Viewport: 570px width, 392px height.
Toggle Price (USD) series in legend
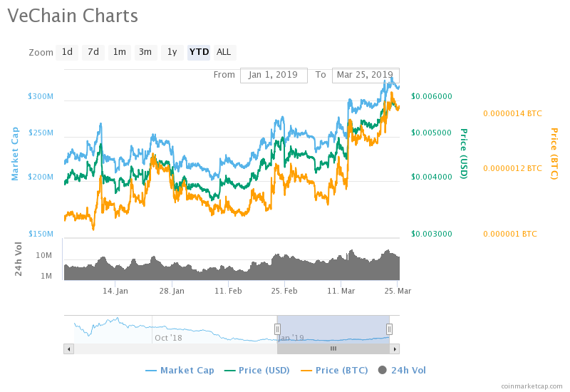(257, 370)
